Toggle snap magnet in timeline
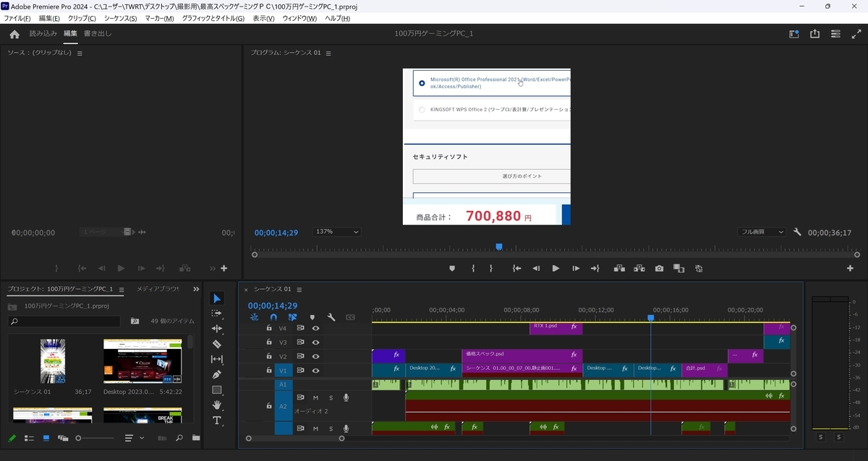This screenshot has width=868, height=461. [x=273, y=317]
